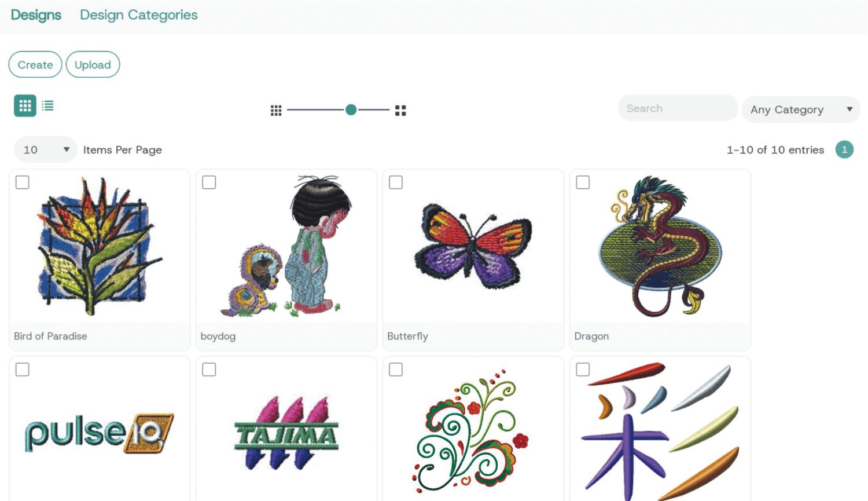Click the small-thumbnails grid icon
868x501 pixels.
[x=276, y=110]
